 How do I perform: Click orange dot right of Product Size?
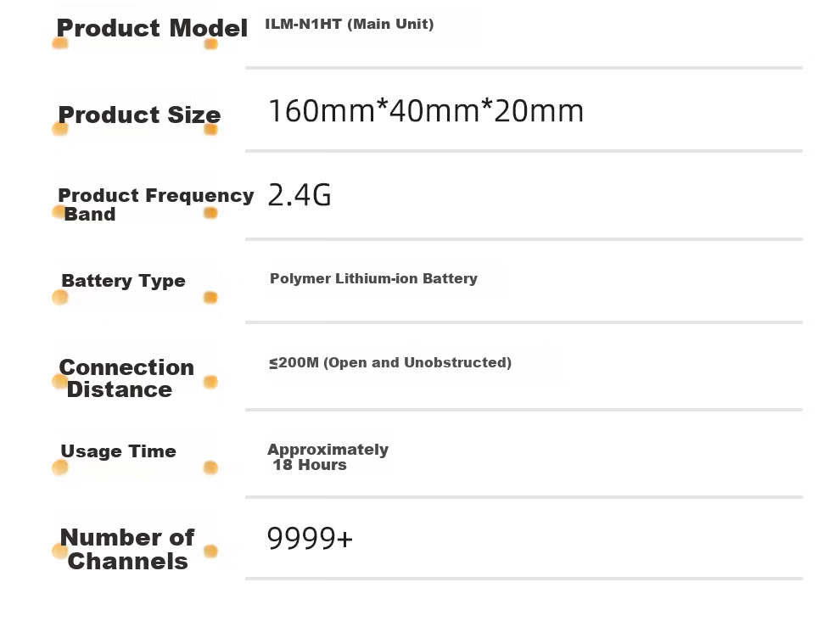(211, 129)
